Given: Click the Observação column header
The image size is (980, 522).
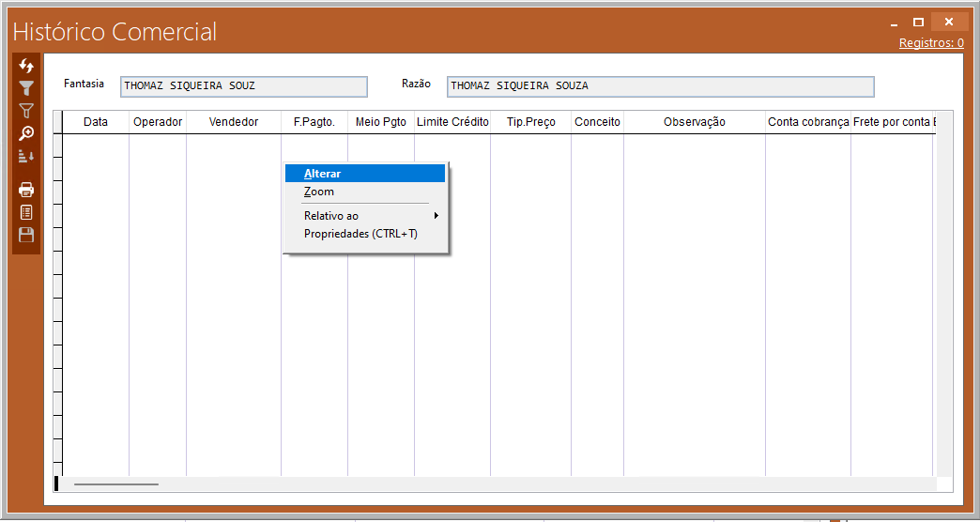Looking at the screenshot, I should pyautogui.click(x=694, y=122).
